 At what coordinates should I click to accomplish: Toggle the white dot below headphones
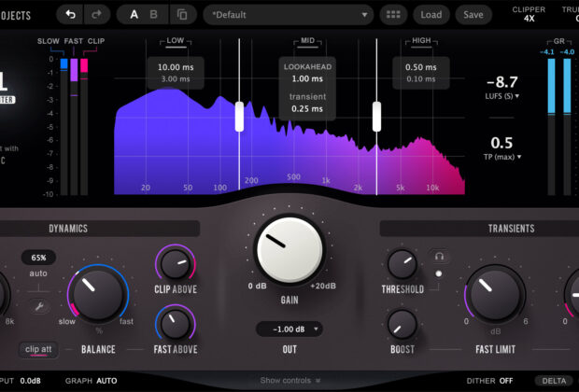(439, 273)
